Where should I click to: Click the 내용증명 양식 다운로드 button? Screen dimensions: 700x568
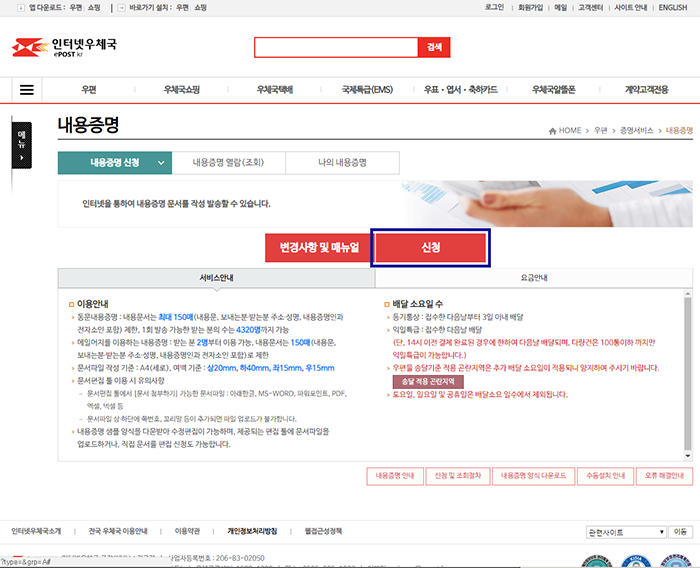point(533,476)
